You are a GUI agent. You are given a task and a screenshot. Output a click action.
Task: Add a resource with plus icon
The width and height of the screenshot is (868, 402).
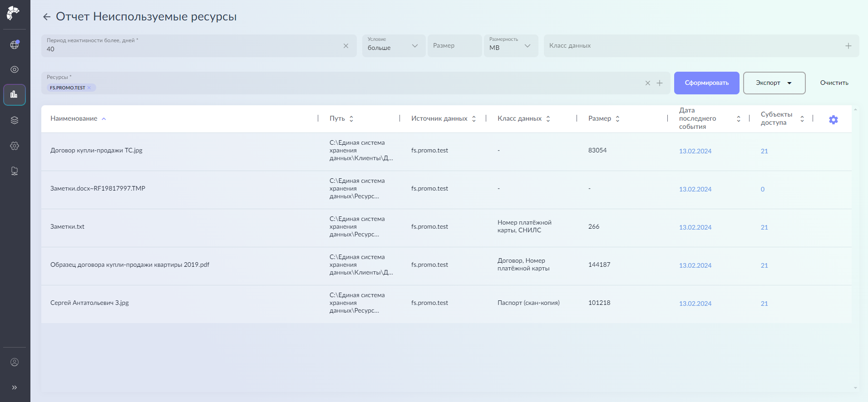coord(660,83)
